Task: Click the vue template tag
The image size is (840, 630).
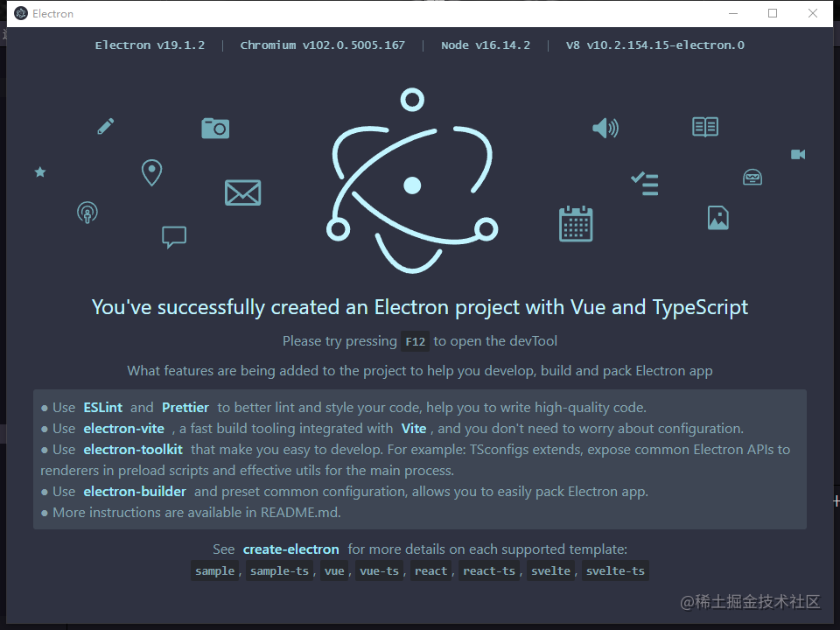Action: coord(334,571)
